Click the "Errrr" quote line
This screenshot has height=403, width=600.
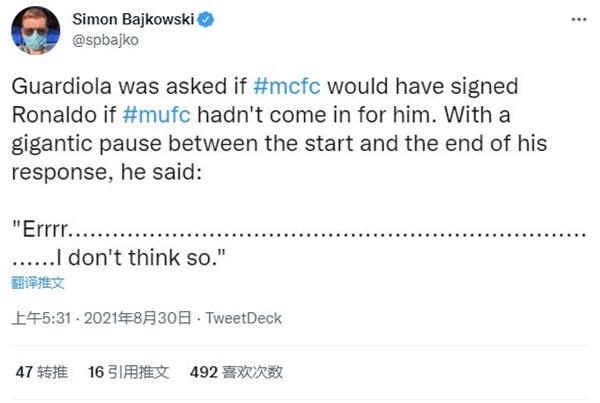pyautogui.click(x=298, y=230)
